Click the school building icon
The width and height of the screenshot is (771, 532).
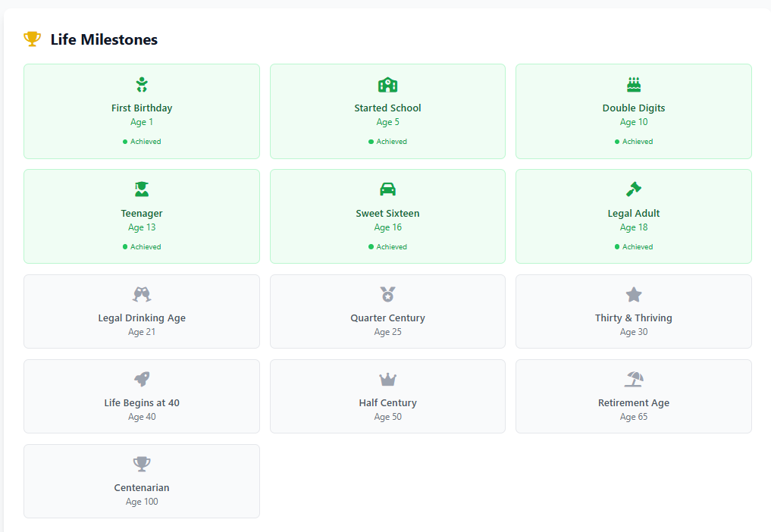[387, 84]
